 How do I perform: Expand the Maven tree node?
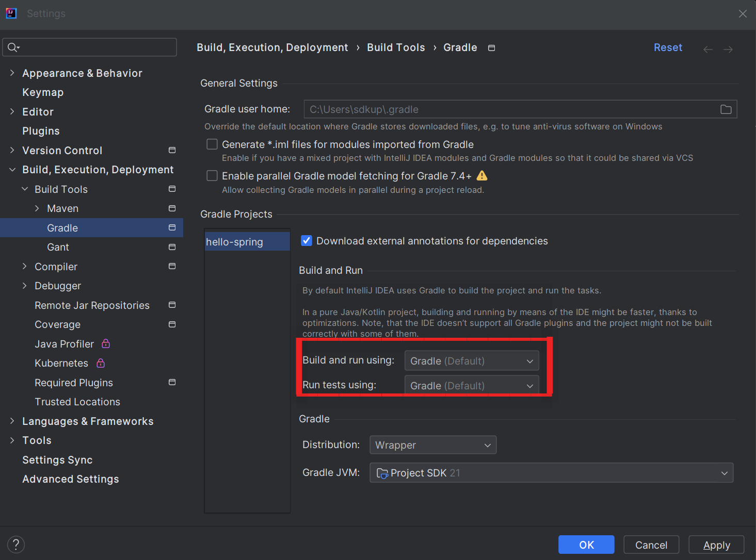pyautogui.click(x=37, y=208)
